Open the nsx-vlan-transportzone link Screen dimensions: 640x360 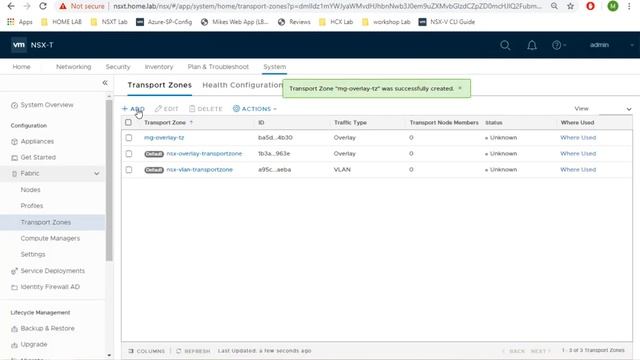pyautogui.click(x=200, y=169)
